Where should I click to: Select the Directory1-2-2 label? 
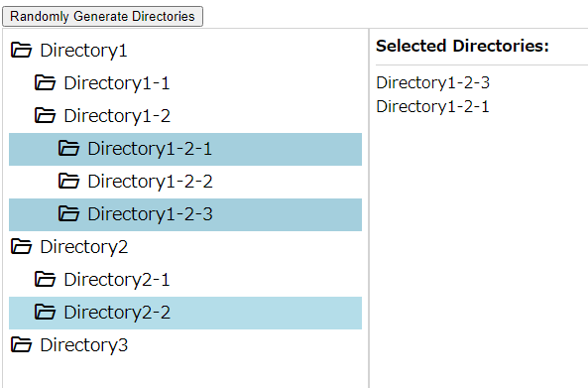(x=150, y=182)
